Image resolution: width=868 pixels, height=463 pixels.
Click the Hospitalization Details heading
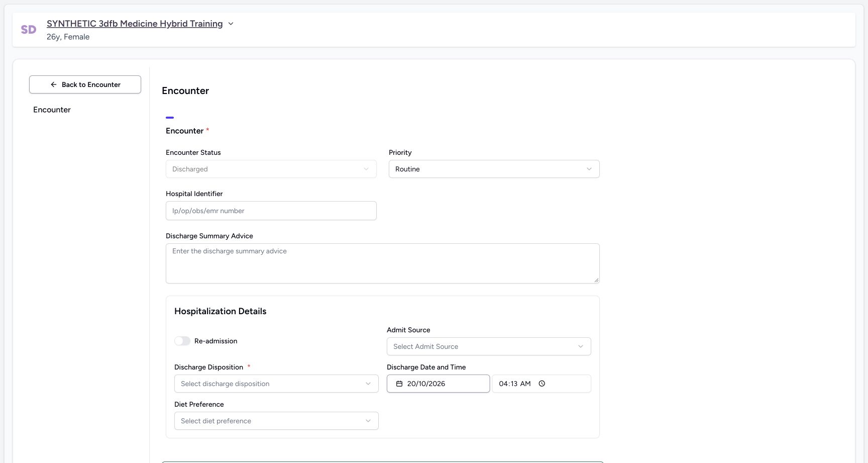point(220,311)
